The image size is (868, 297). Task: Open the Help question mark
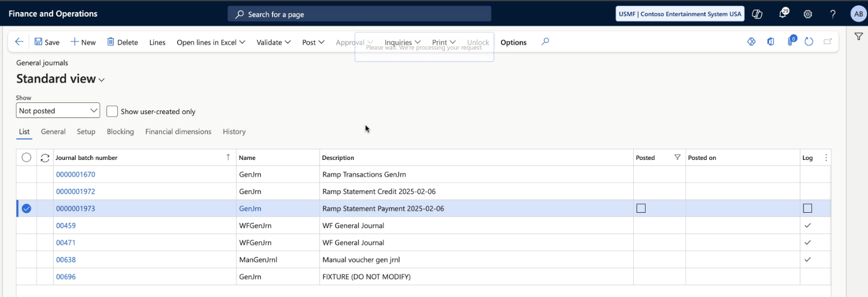pyautogui.click(x=833, y=14)
